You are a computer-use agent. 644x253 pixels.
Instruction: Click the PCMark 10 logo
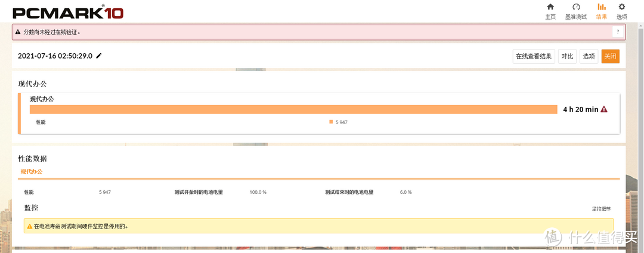(x=68, y=13)
